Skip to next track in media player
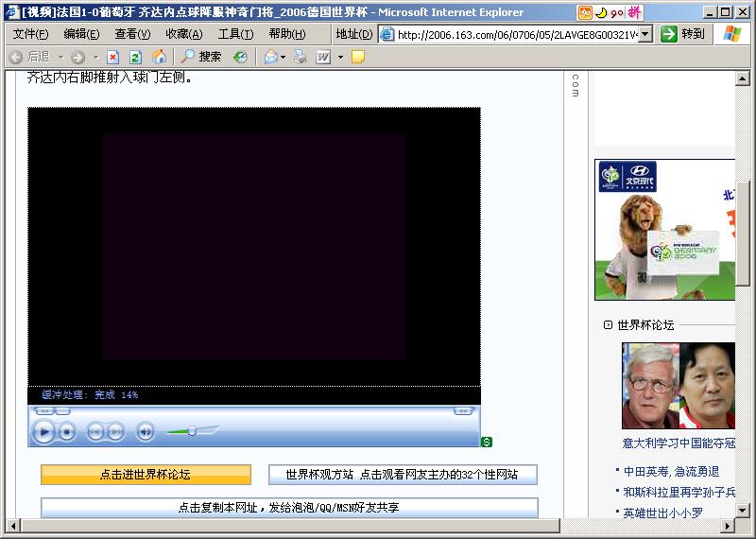 click(115, 431)
